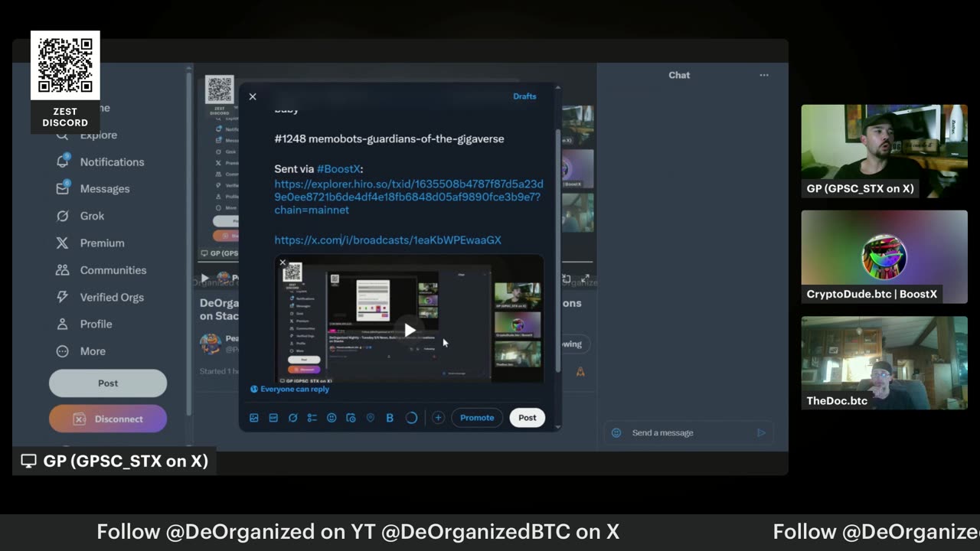Click the Send a message field
Screen dimensions: 980x551
pos(689,432)
